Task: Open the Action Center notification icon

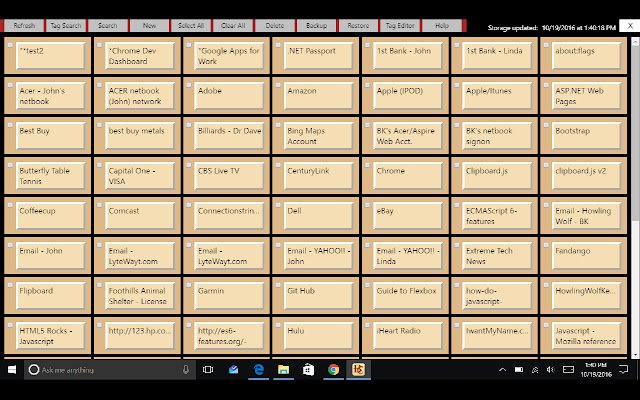Action: (623, 370)
